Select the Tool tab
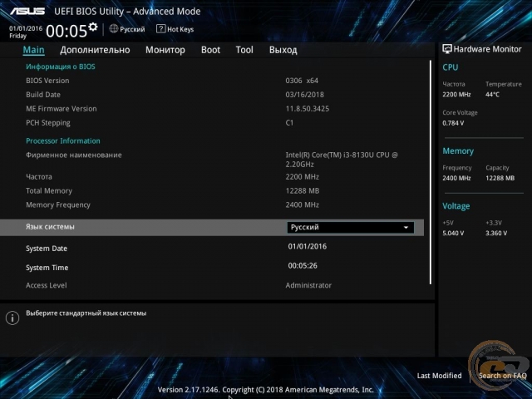This screenshot has height=399, width=532. pos(244,50)
